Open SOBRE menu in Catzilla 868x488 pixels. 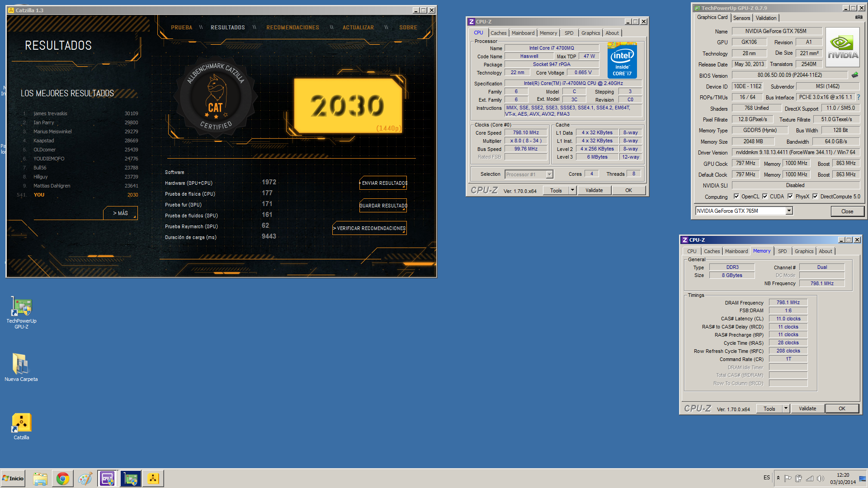(x=408, y=28)
